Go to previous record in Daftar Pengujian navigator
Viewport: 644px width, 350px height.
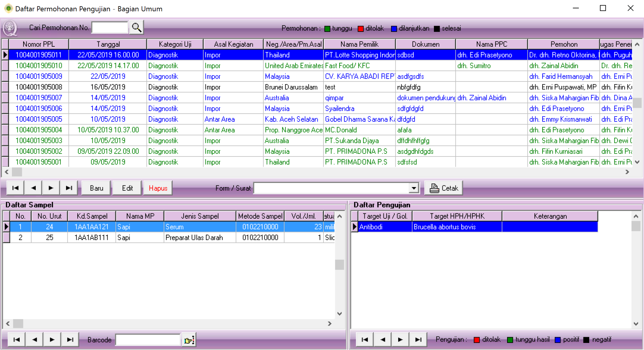tap(383, 339)
